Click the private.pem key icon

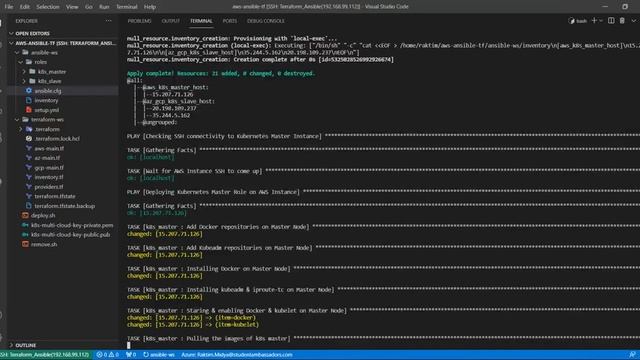(x=25, y=225)
